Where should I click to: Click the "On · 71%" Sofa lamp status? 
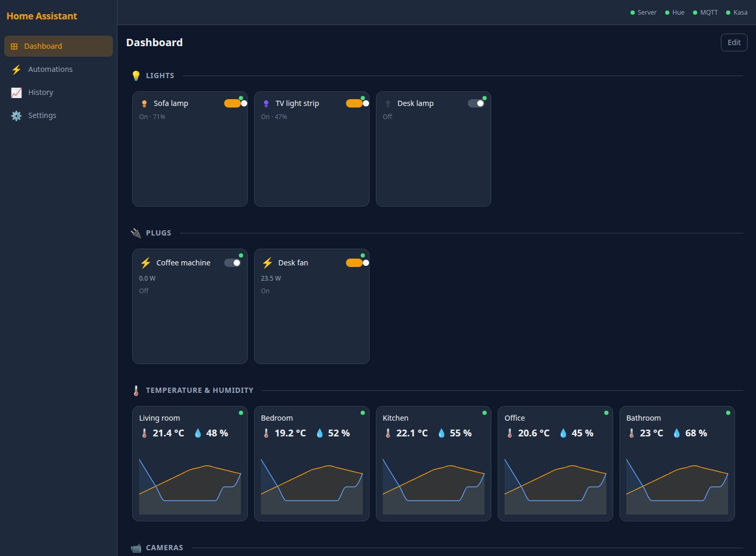tap(152, 117)
